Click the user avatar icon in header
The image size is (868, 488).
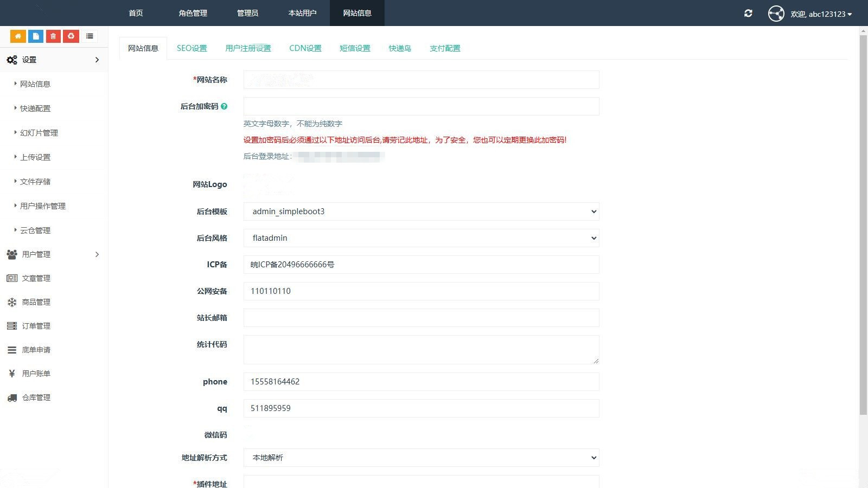(776, 14)
